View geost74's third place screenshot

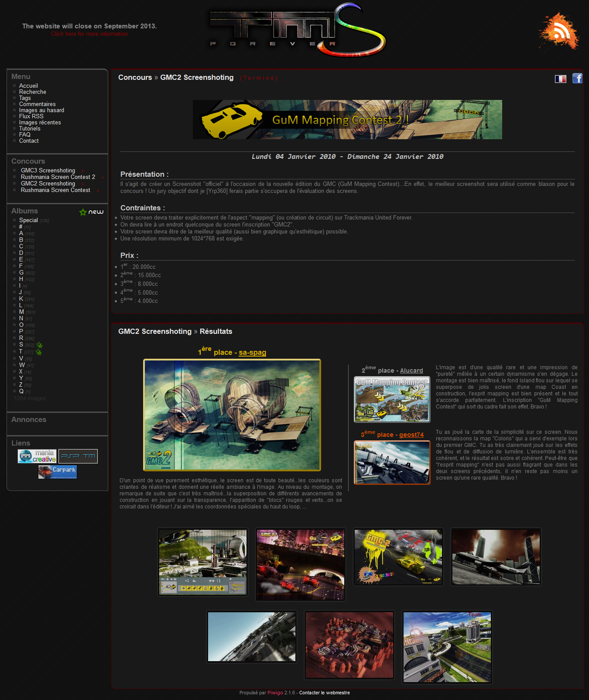tap(392, 463)
